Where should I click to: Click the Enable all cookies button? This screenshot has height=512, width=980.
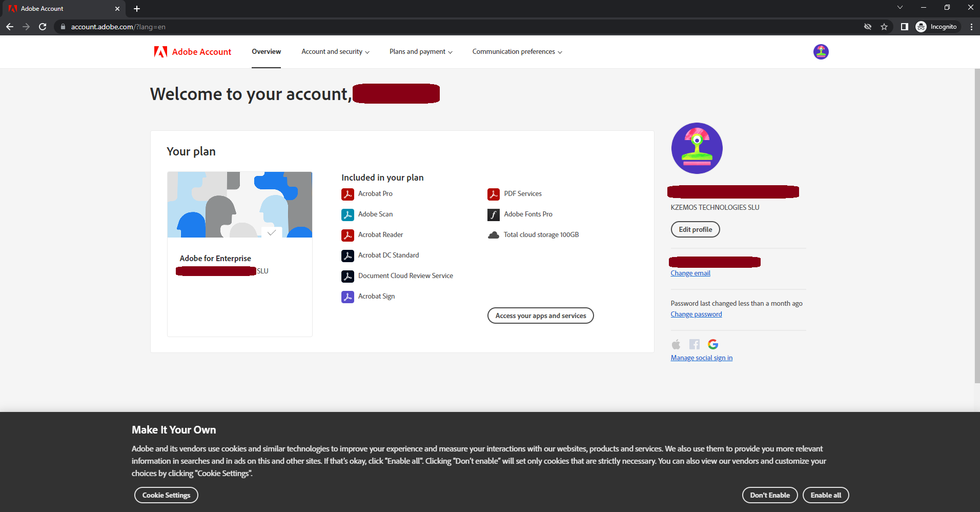825,495
